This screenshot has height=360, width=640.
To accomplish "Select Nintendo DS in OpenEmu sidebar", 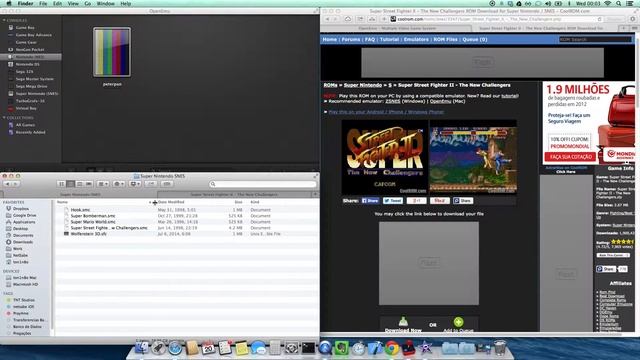I will 27,64.
